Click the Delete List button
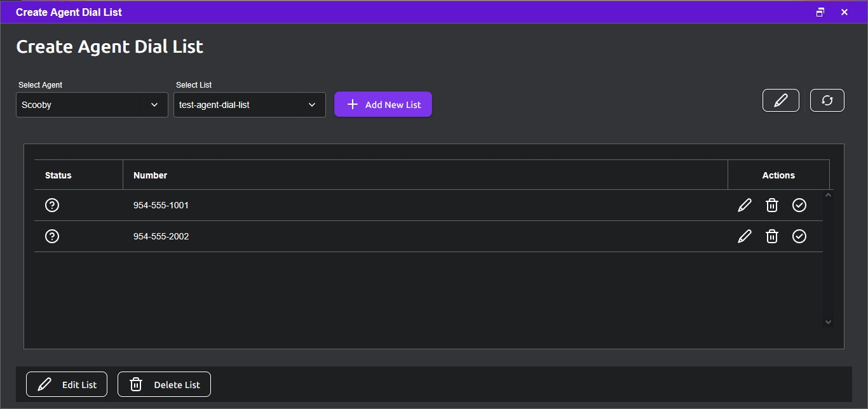Screen dimensions: 868x409 point(164,384)
